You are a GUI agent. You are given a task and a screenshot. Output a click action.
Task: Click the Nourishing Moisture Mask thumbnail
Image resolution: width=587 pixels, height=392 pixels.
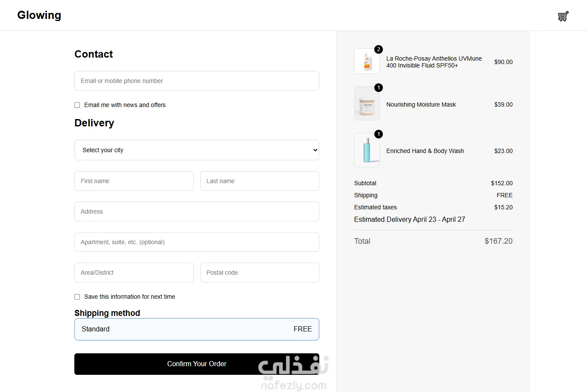[367, 103]
